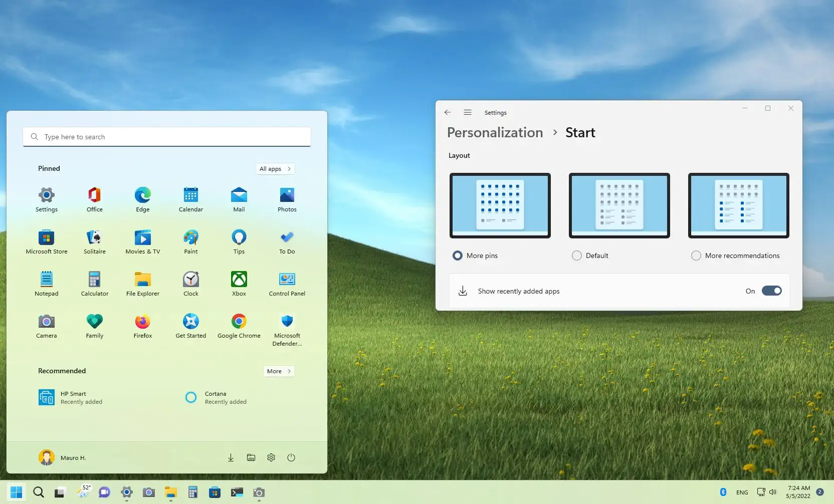The height and width of the screenshot is (504, 834).
Task: Click the power button in Start menu
Action: (x=291, y=457)
